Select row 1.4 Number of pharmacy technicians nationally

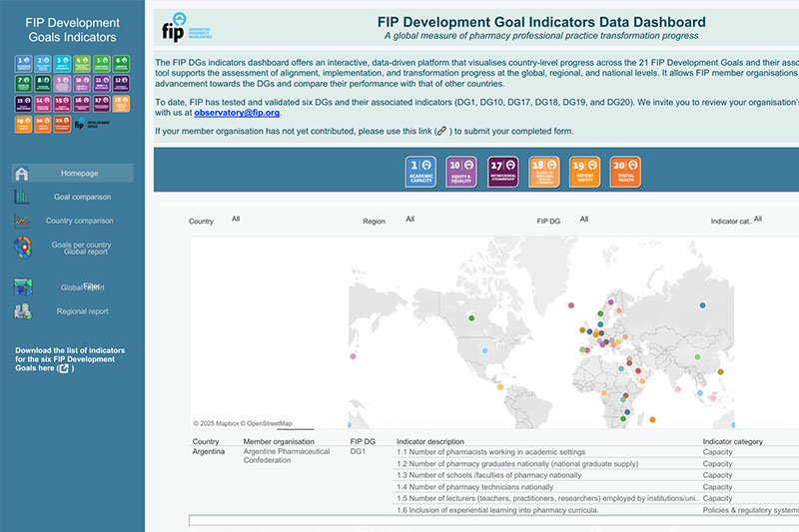(x=474, y=487)
